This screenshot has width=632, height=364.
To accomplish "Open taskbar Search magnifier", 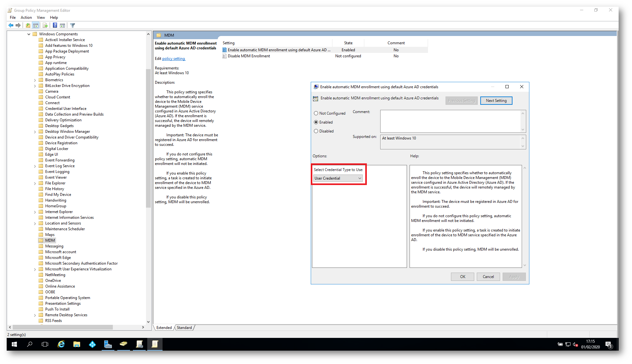I will coord(30,344).
